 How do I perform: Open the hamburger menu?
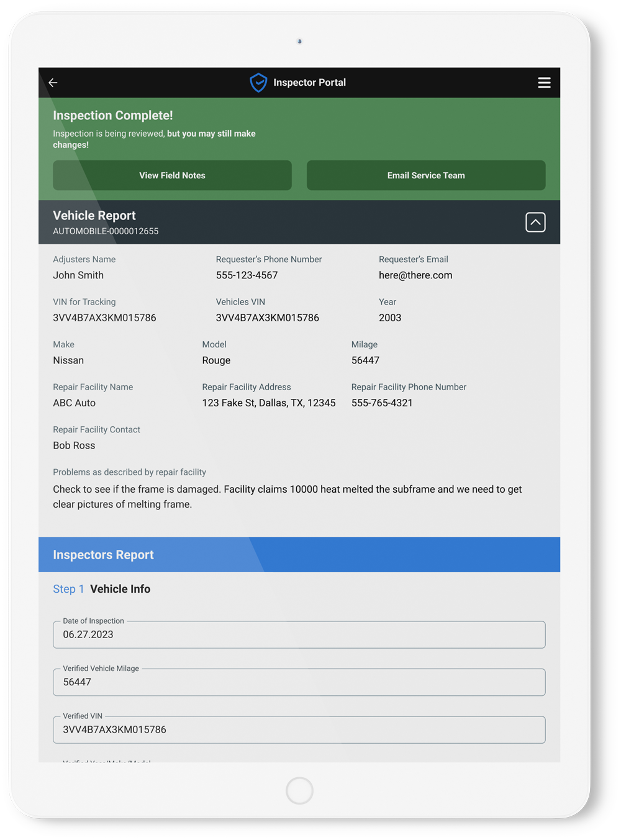544,83
